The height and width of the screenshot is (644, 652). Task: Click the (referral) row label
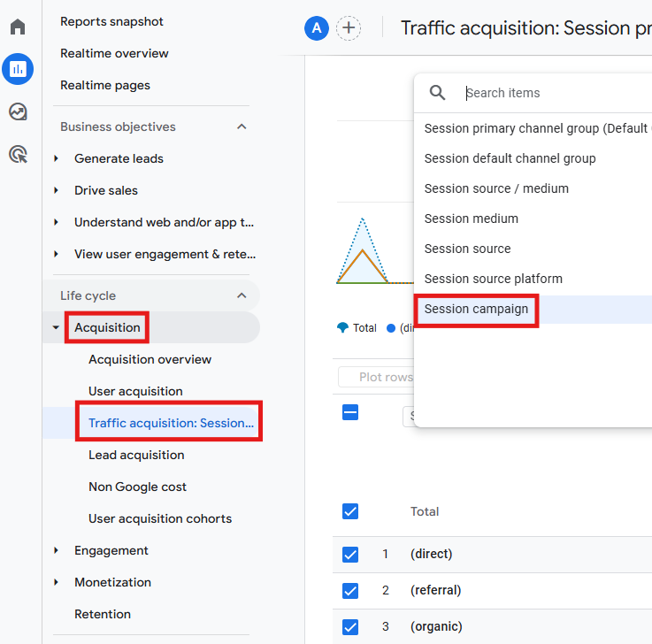click(x=436, y=590)
